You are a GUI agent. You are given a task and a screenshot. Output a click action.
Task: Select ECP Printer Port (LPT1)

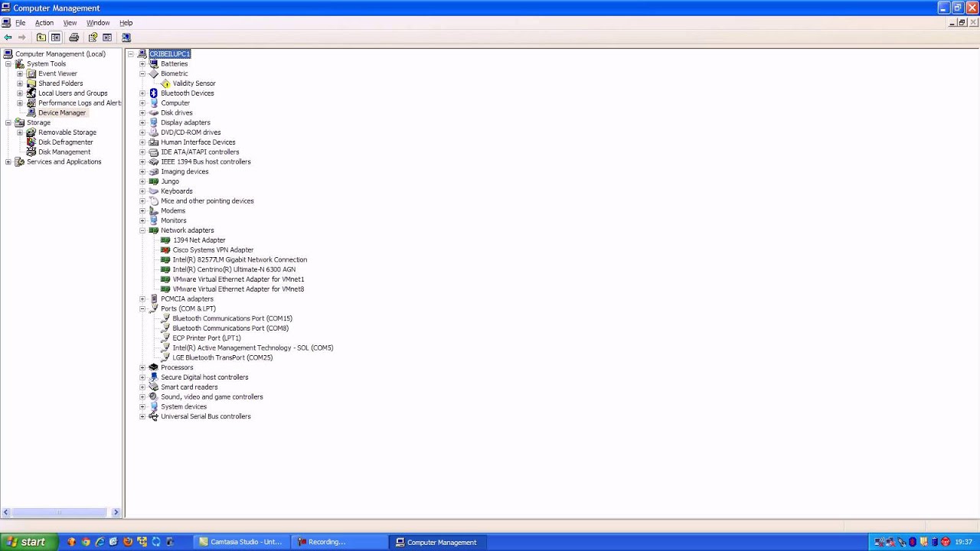[207, 338]
